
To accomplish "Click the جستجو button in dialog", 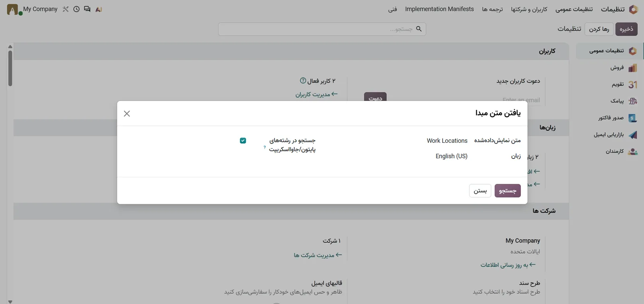I will click(508, 191).
